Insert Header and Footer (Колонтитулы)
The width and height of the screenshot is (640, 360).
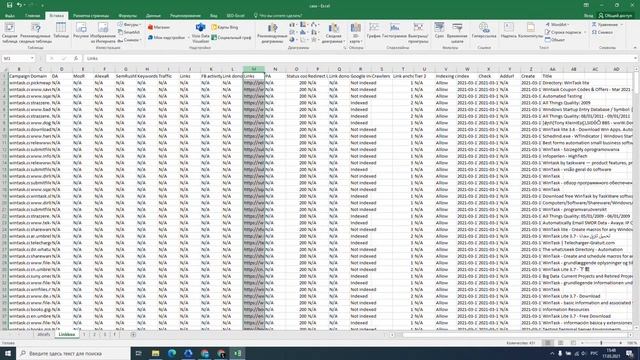[531, 31]
